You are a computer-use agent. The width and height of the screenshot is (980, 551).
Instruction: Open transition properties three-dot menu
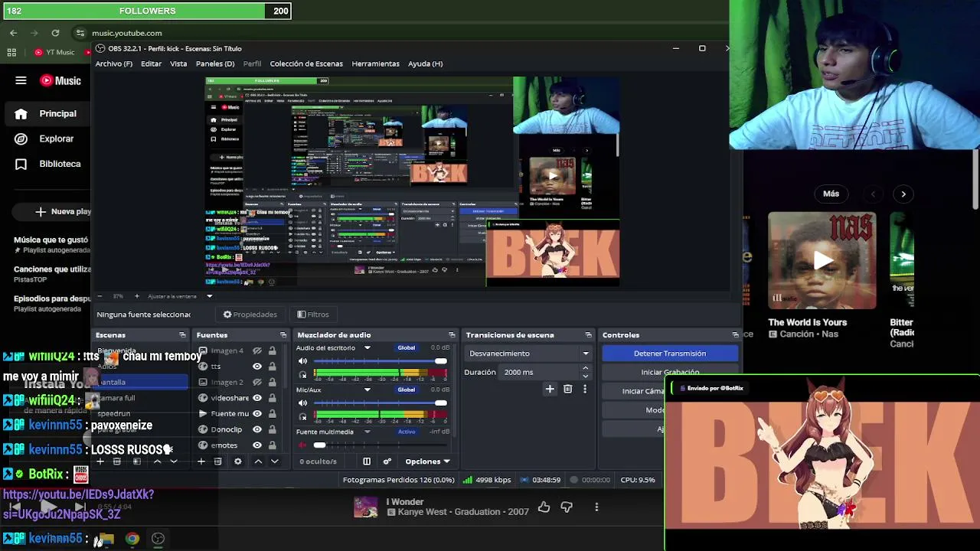coord(585,390)
